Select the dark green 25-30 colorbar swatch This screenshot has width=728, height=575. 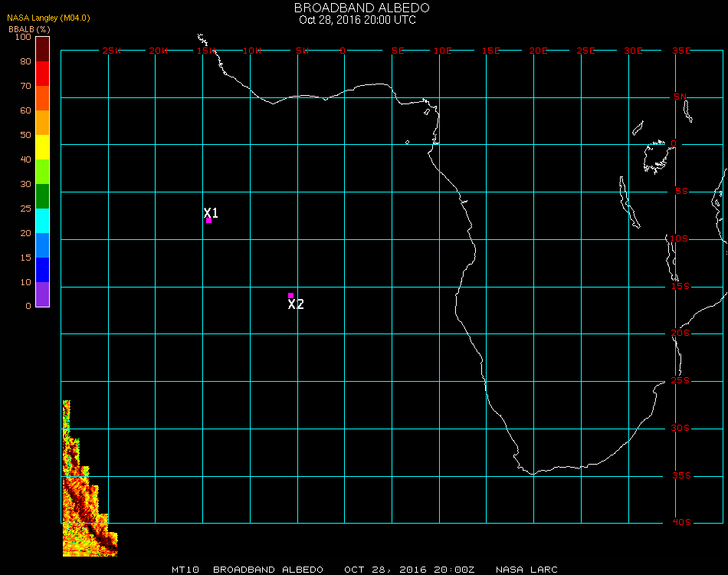coord(43,196)
